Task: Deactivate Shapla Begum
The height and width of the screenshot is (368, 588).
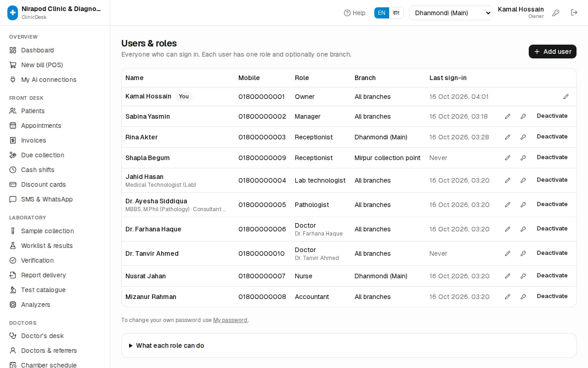Action: click(552, 157)
